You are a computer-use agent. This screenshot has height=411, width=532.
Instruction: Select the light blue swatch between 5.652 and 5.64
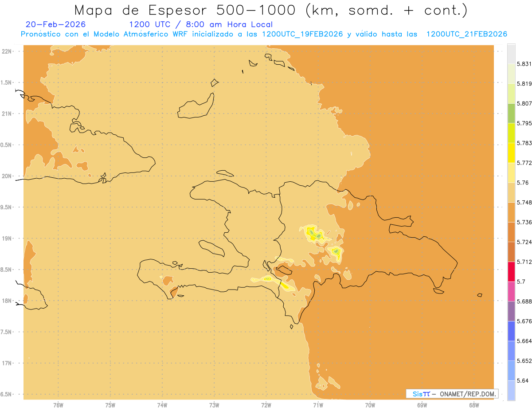(x=511, y=371)
